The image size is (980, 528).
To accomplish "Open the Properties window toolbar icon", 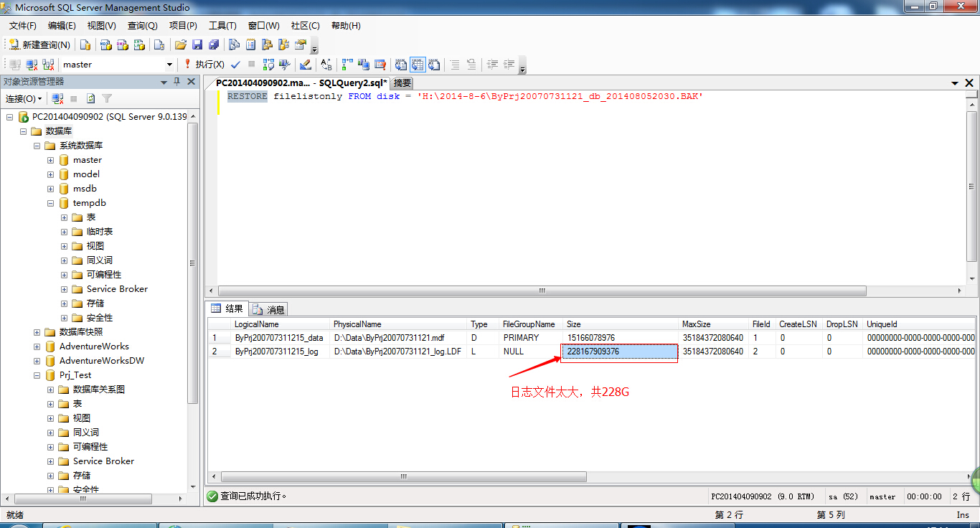I will click(x=301, y=44).
